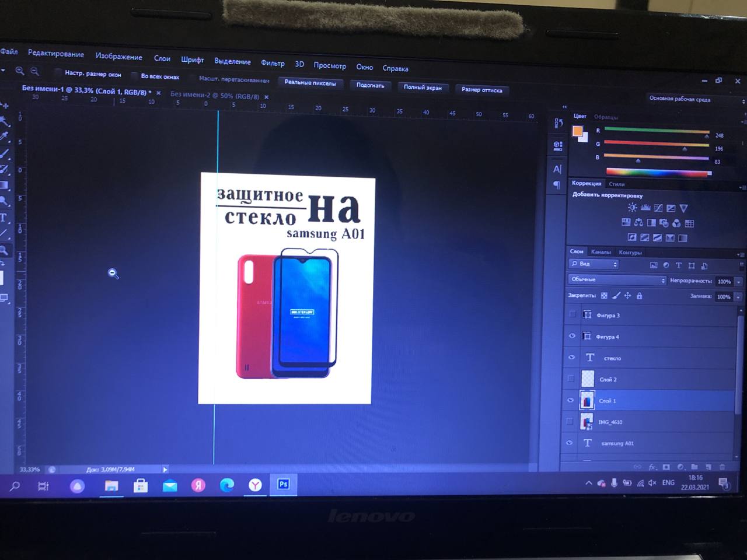Switch to the Без имени-2 document tab
The height and width of the screenshot is (560, 747).
click(x=215, y=95)
